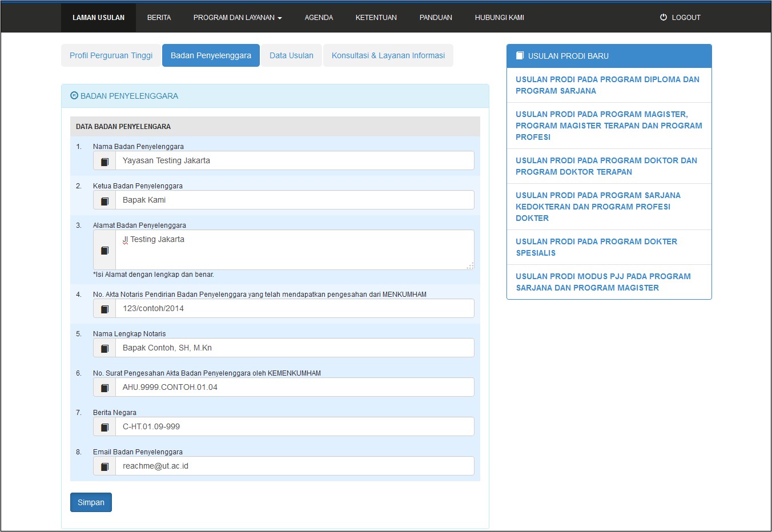Go to the Berita menu
Image resolution: width=772 pixels, height=532 pixels.
point(159,18)
